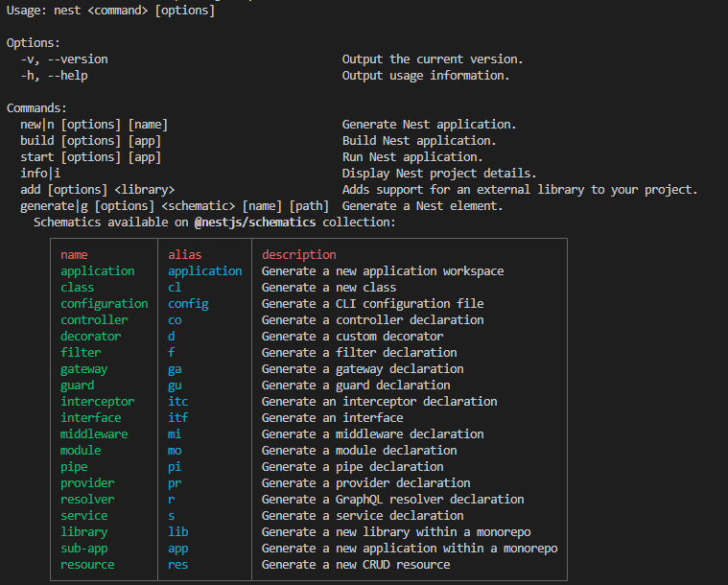
Task: Click the 'pr' alias
Action: [175, 483]
